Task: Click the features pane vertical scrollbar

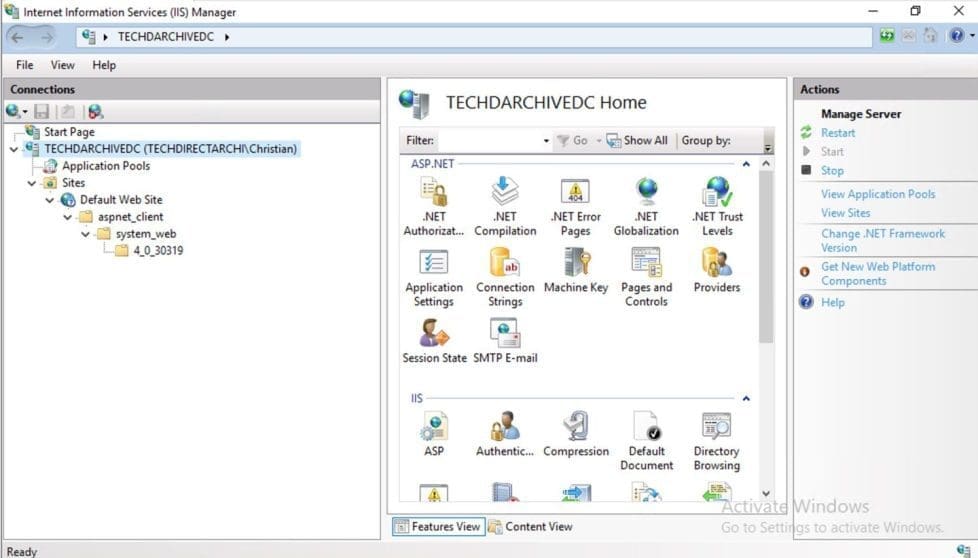Action: click(x=766, y=260)
